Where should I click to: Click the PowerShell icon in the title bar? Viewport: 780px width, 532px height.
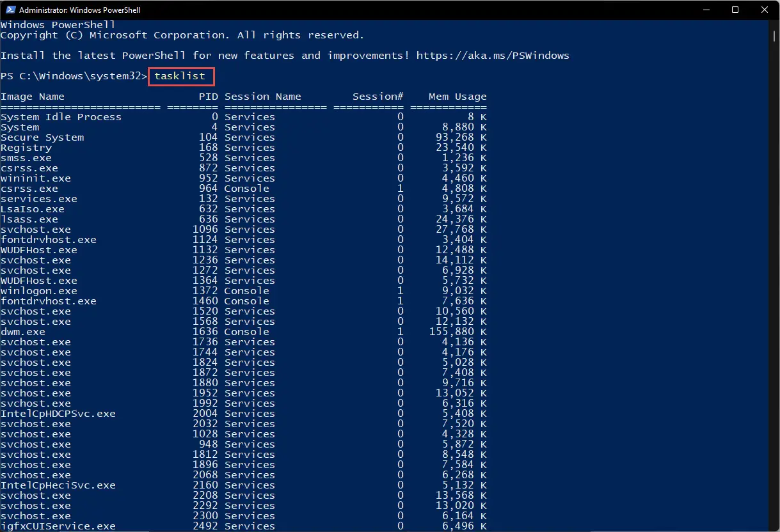point(10,10)
